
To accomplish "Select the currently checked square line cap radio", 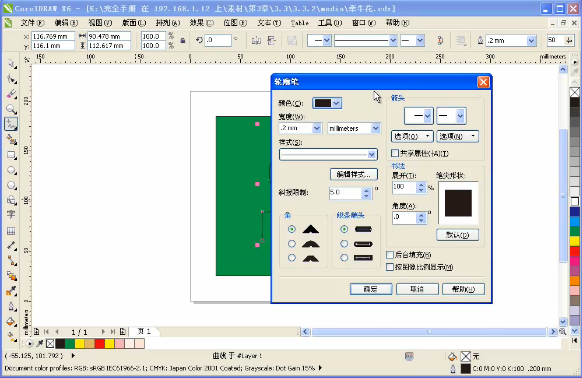I will pos(344,229).
